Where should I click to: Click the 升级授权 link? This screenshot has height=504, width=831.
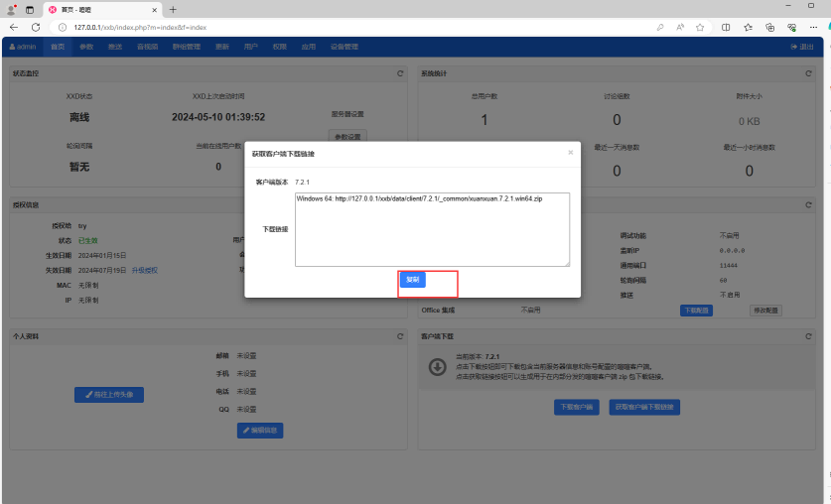point(145,270)
